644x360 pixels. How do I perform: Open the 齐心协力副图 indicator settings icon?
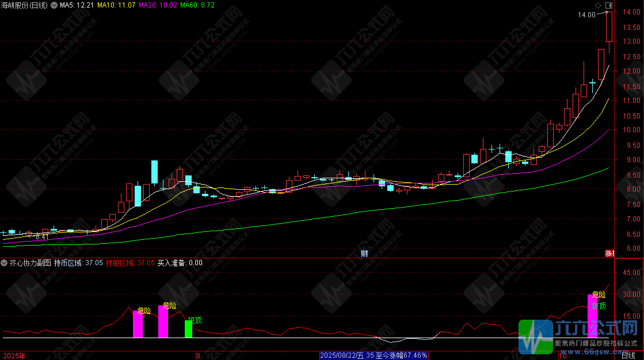pyautogui.click(x=5, y=263)
